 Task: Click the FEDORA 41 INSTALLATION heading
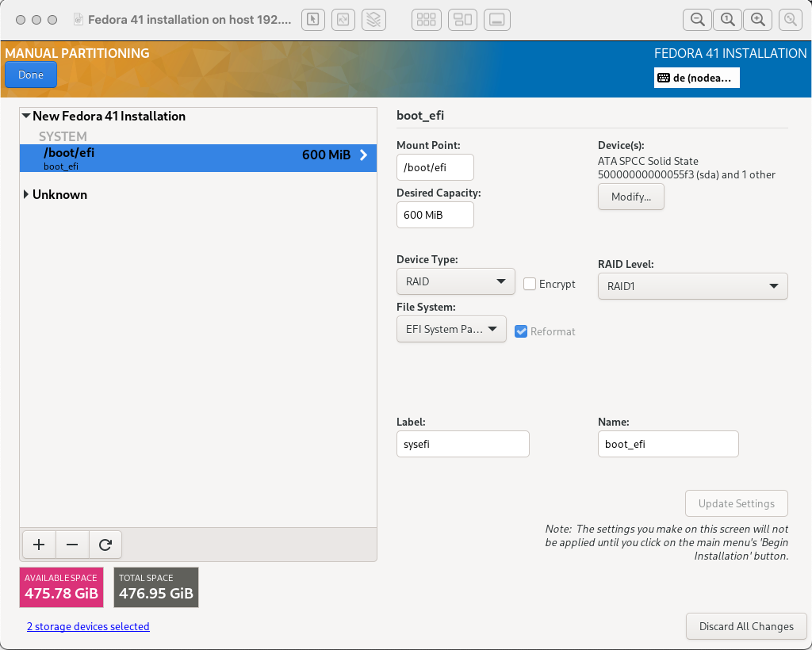pos(730,53)
